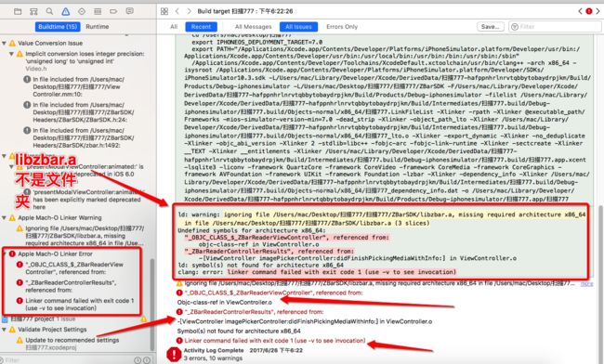Click the large Activity Log error icon

pos(174,354)
